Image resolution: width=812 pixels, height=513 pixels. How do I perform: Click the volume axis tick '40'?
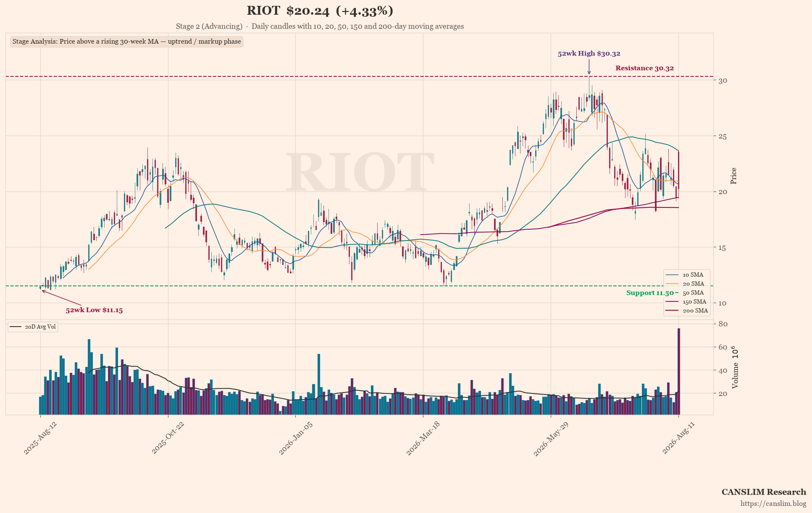723,371
